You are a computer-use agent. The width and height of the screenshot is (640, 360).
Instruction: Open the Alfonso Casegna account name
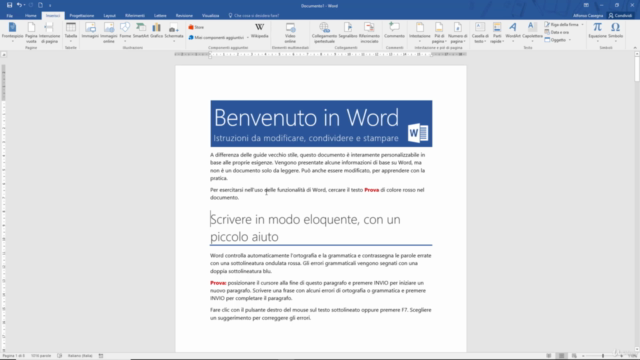point(588,16)
